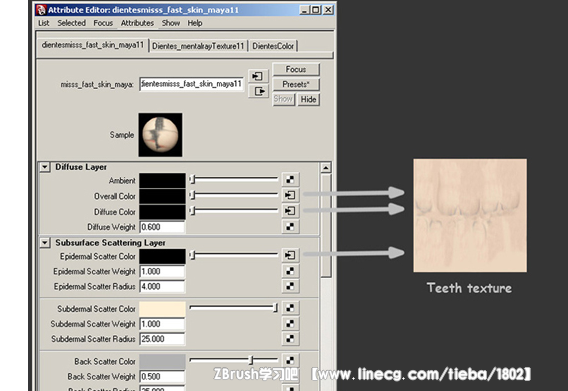The width and height of the screenshot is (568, 391).
Task: Click Epidermal Scatter Color slider track
Action: [234, 255]
